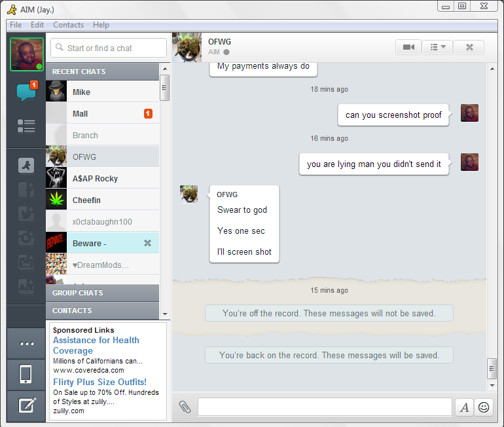
Task: Open the Cheefin chat
Action: [103, 200]
